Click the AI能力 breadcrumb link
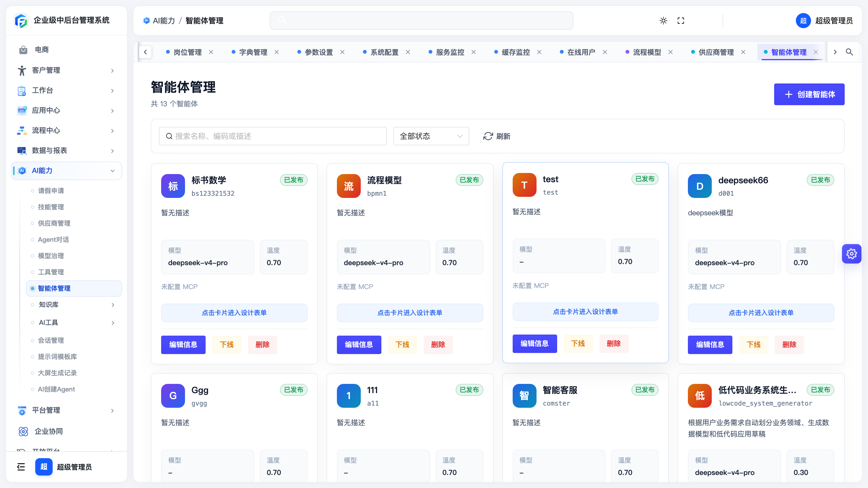 [x=164, y=21]
